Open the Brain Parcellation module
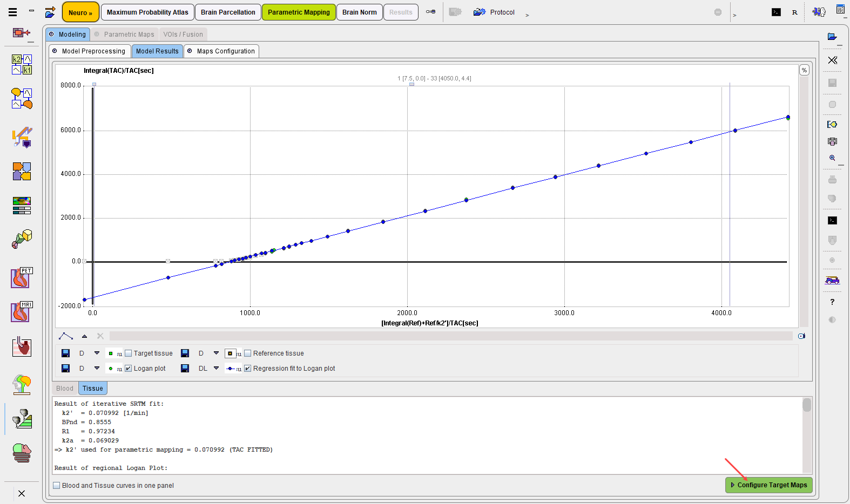The height and width of the screenshot is (504, 850). point(228,12)
